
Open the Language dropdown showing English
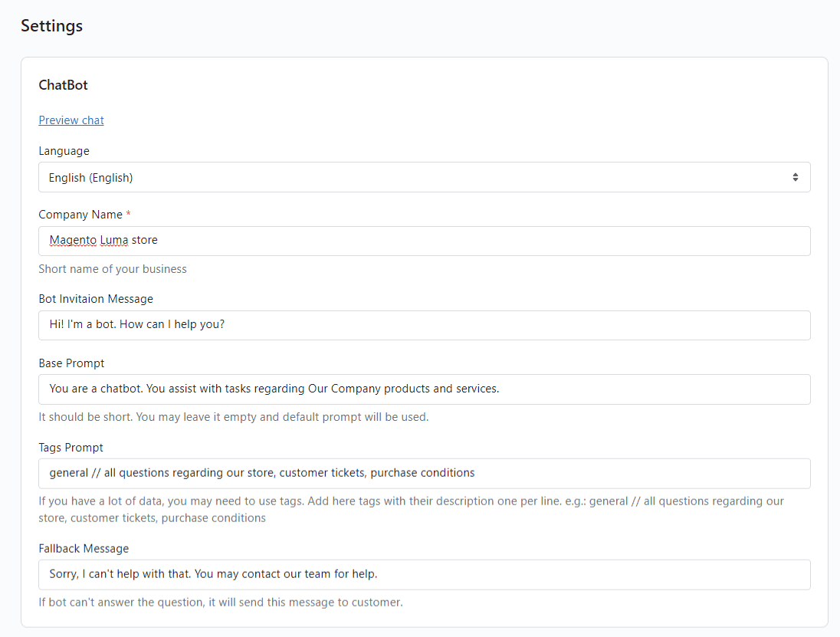tap(414, 177)
